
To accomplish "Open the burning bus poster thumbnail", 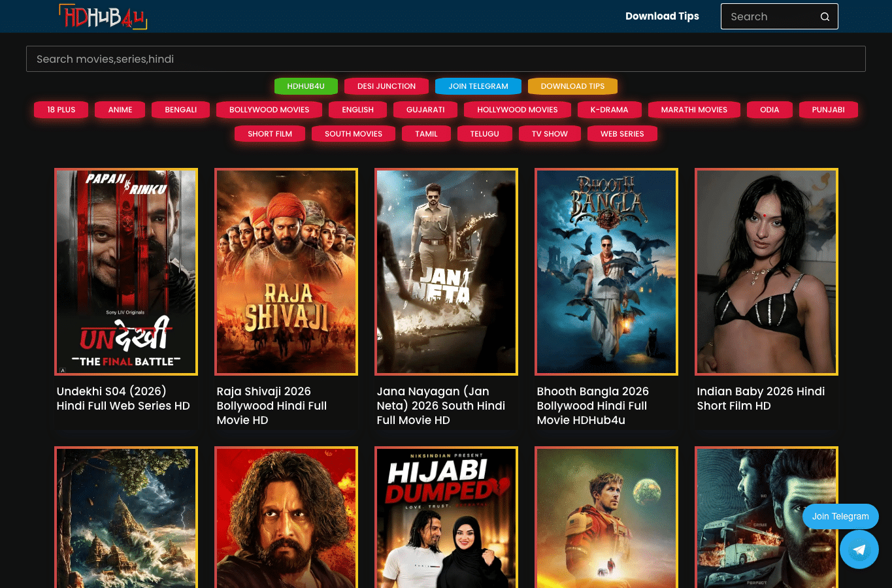I will coord(767,517).
